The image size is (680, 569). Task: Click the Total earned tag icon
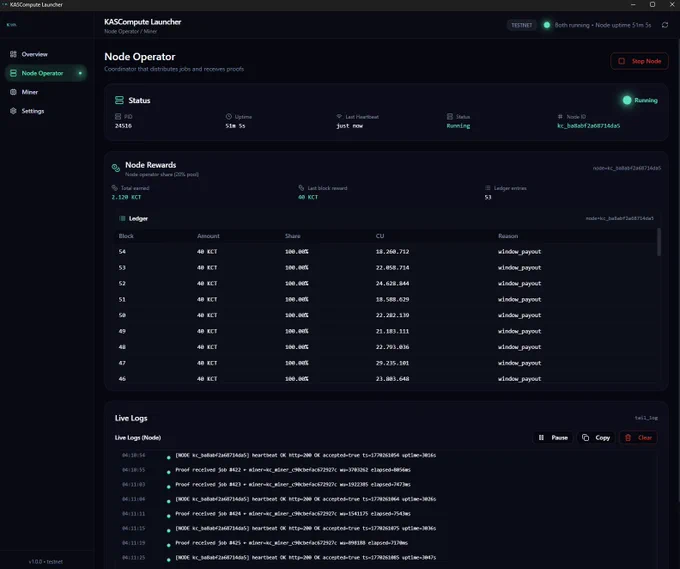114,188
